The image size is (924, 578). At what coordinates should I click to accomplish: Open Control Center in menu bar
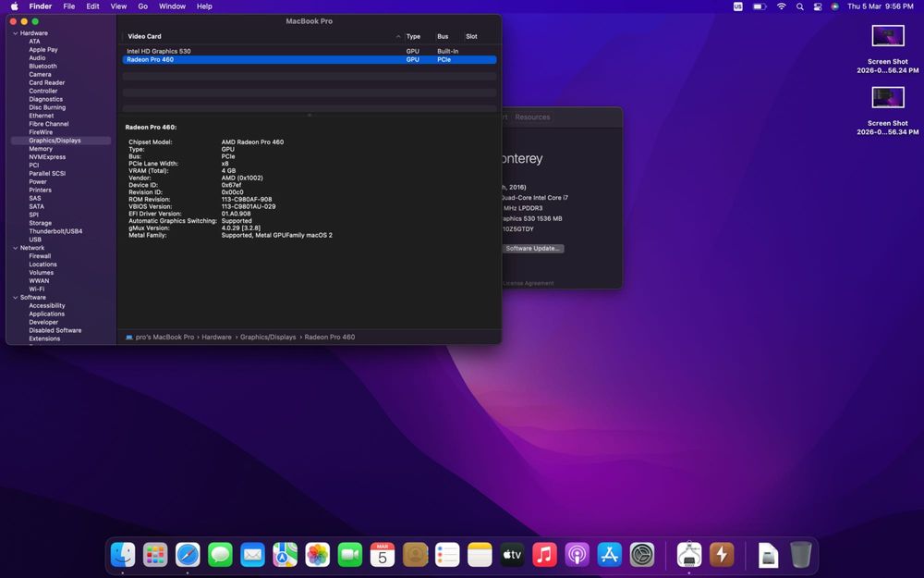817,6
